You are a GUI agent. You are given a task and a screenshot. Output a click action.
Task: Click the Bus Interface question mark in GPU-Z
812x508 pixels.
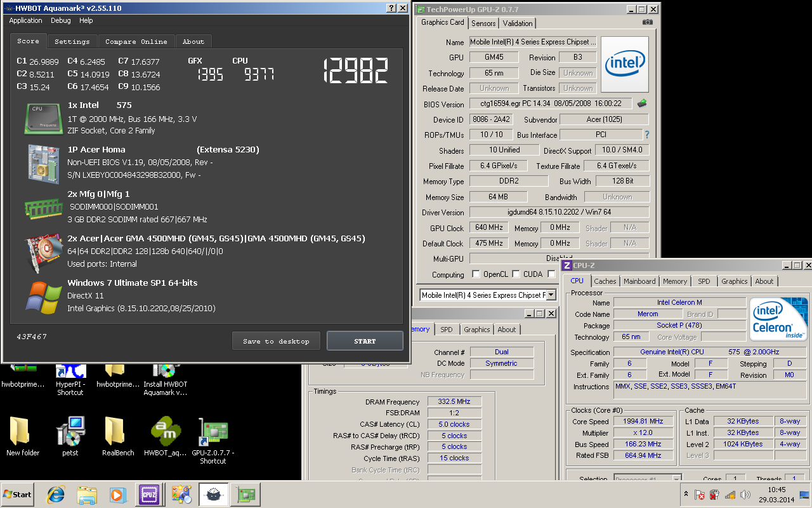(647, 135)
